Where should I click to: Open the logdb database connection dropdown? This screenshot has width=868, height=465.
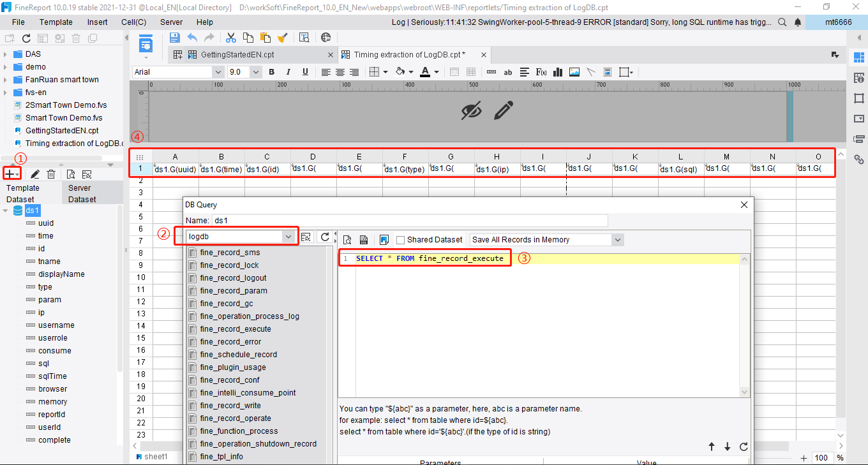289,237
